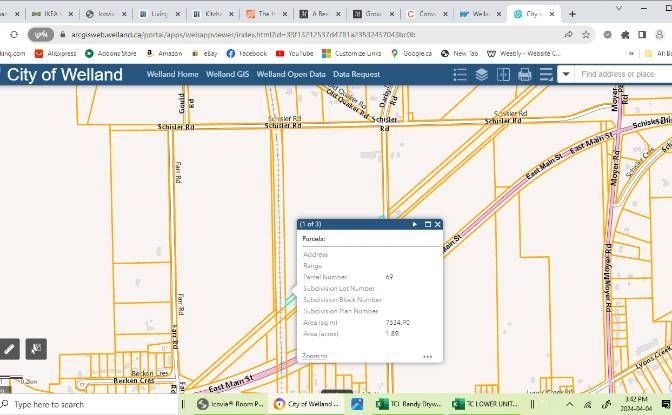Click the Select features tool button
This screenshot has width=672, height=415.
click(36, 349)
